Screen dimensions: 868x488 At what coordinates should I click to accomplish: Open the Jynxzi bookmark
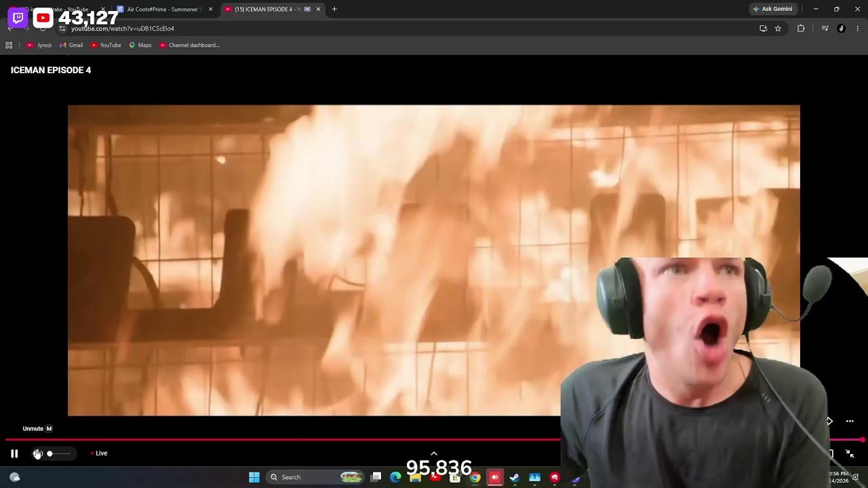39,45
